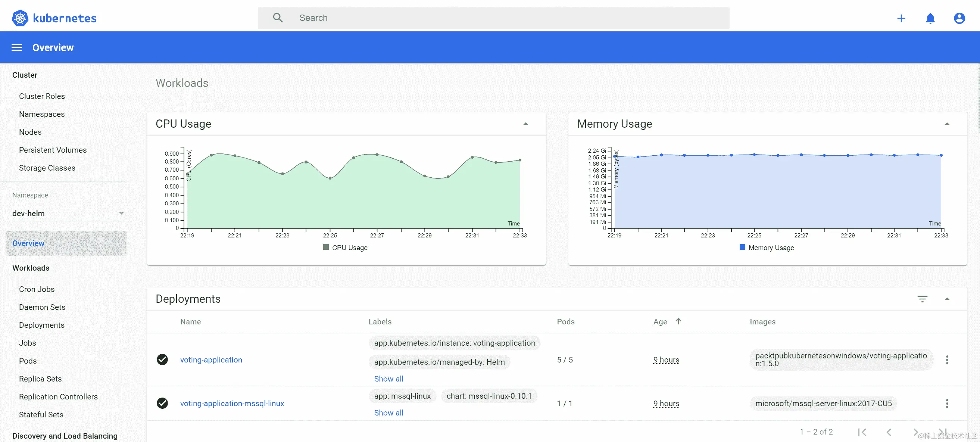Click the Kubernetes logo icon
Screen dimensions: 980x442
coord(20,18)
